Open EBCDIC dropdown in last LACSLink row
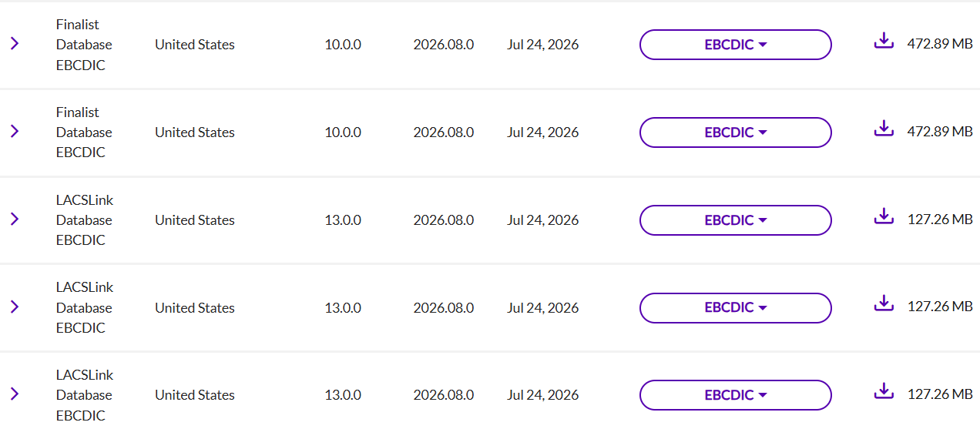The height and width of the screenshot is (429, 980). coord(736,395)
